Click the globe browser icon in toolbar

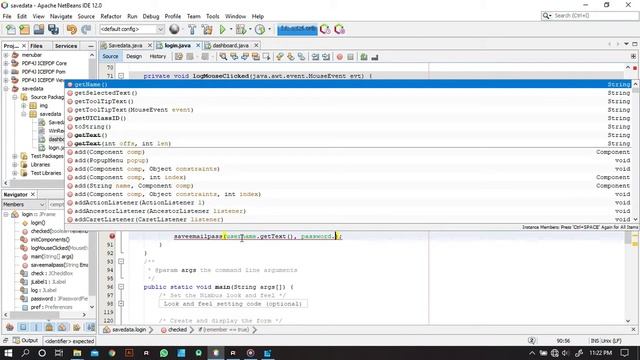coord(174,29)
